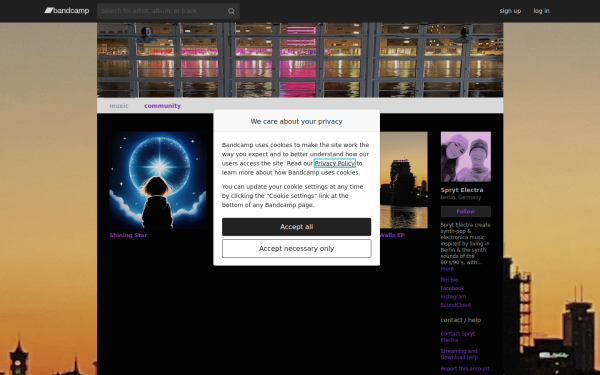The width and height of the screenshot is (600, 375).
Task: Click Contact Spryt Electra link
Action: click(458, 337)
